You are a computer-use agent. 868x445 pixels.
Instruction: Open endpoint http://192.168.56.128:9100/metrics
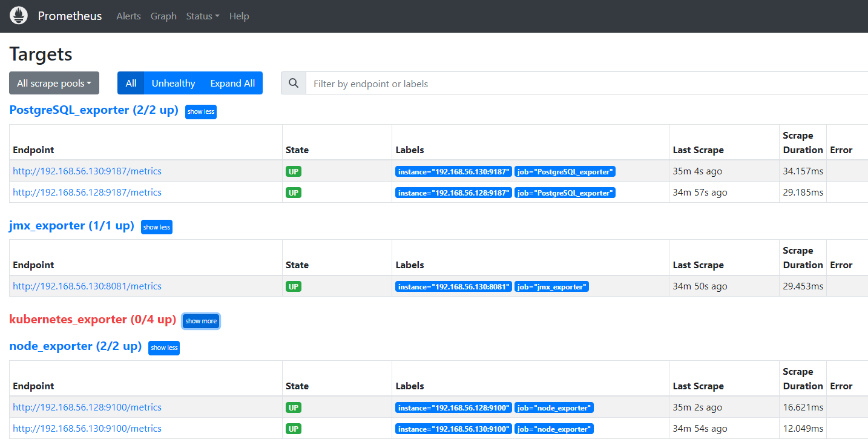87,407
